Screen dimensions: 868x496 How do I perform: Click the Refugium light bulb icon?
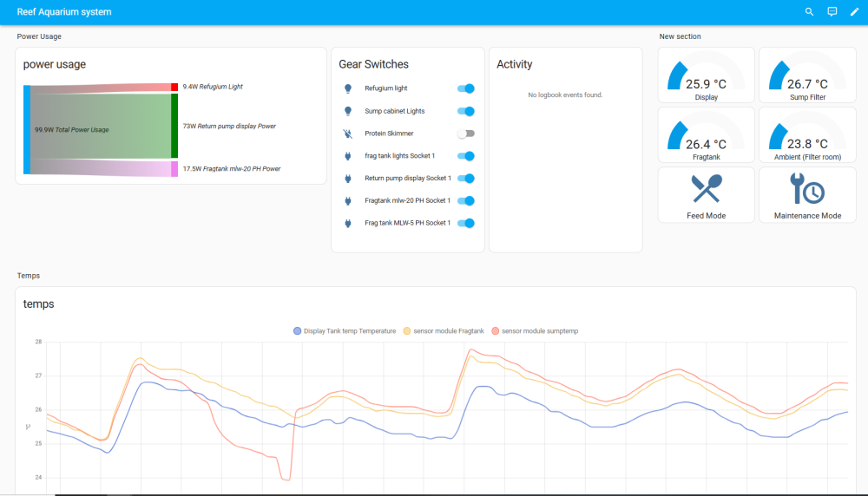[348, 88]
